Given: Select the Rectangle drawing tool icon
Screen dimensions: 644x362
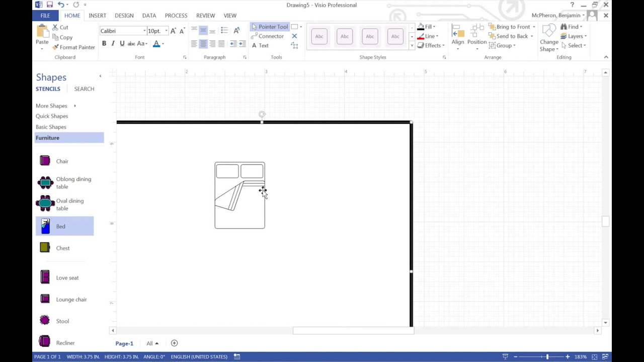Looking at the screenshot, I should [x=295, y=27].
